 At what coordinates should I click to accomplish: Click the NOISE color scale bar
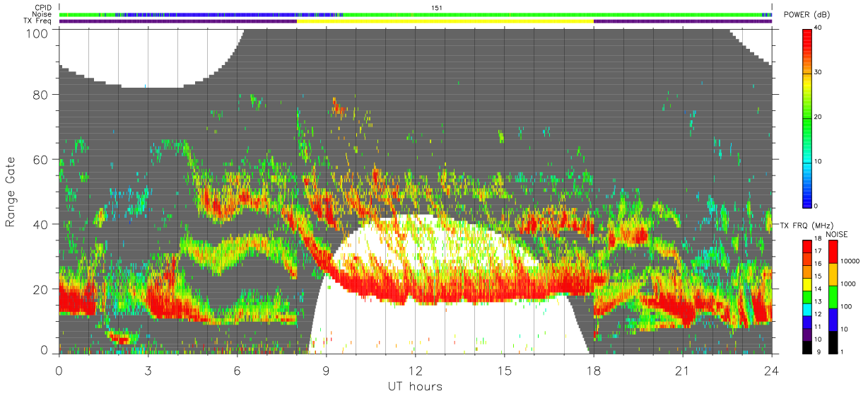(833, 297)
